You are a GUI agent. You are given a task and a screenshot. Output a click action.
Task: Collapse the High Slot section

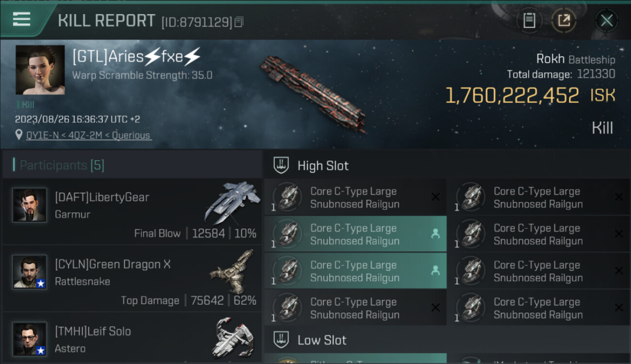(x=323, y=166)
